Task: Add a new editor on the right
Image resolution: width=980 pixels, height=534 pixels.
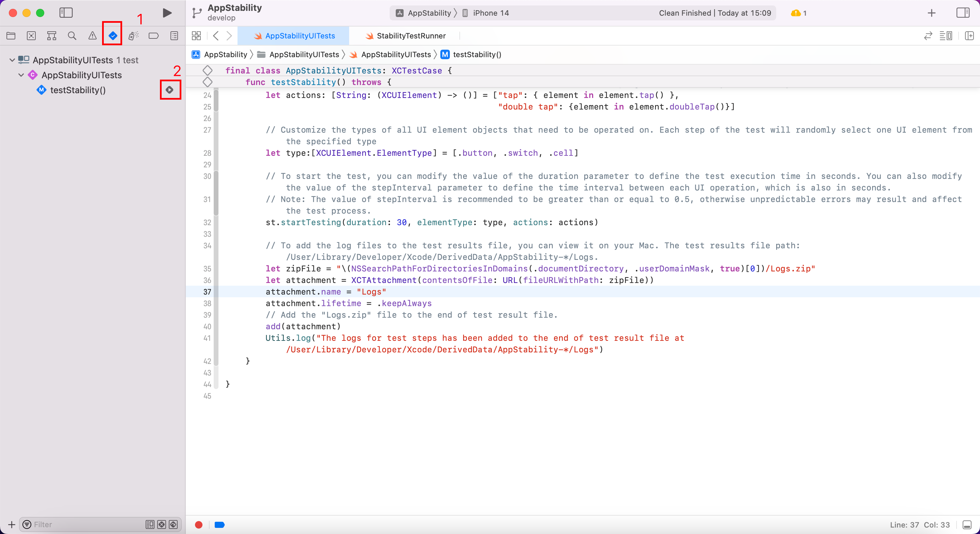Action: click(969, 36)
